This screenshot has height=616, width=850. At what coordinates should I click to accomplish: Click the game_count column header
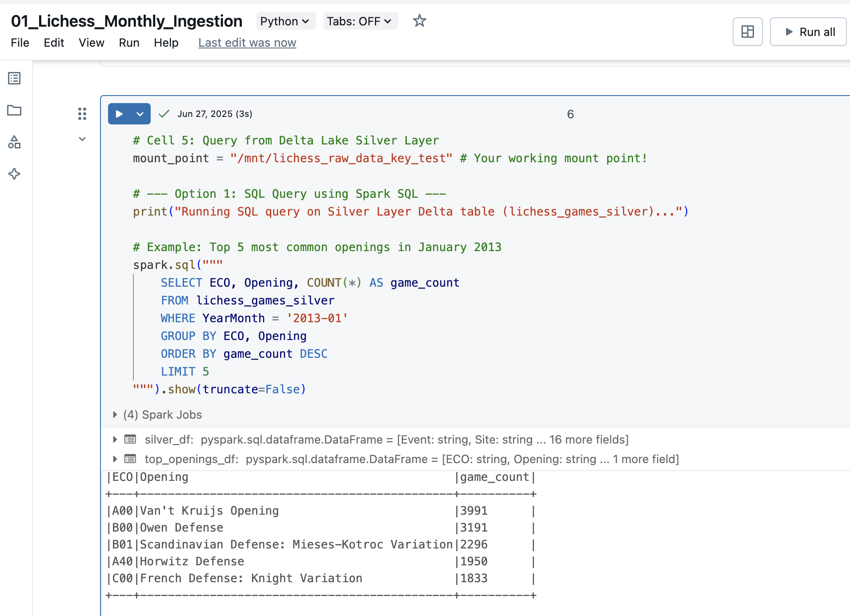pos(494,477)
